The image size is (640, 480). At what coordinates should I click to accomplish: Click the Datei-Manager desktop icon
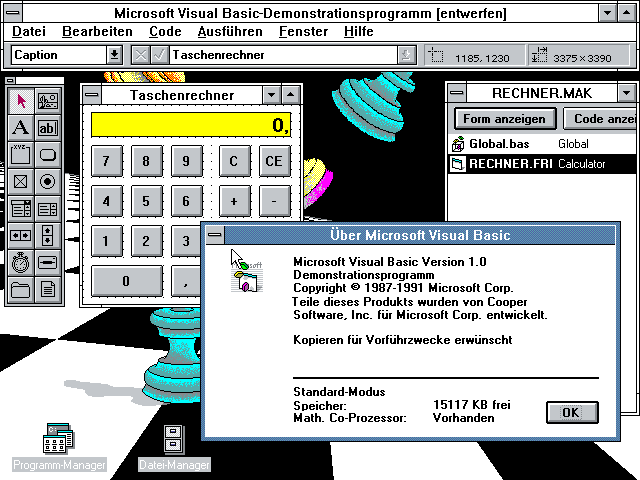click(x=174, y=439)
